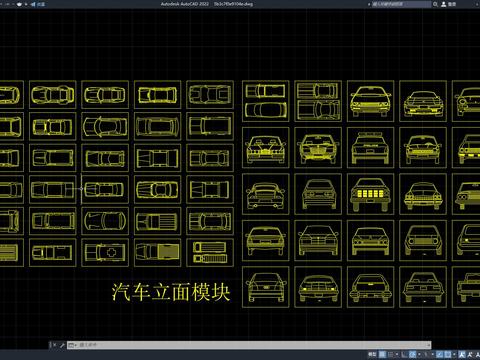Click the help search input field
The height and width of the screenshot is (360, 480).
point(401,4)
